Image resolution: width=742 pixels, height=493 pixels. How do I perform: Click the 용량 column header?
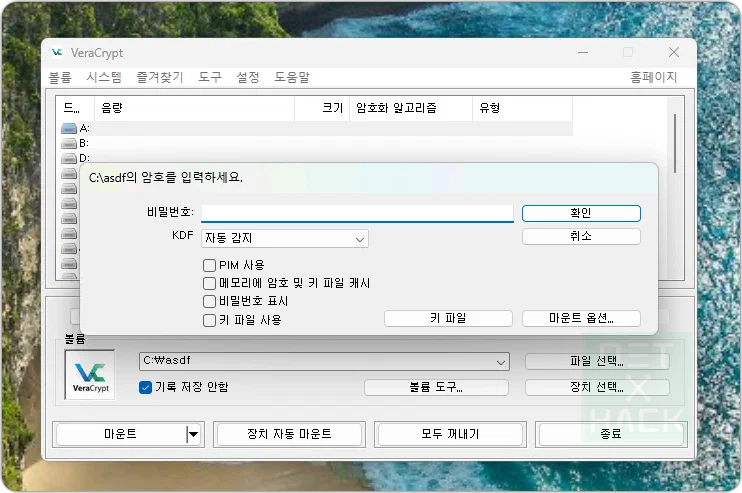point(194,108)
